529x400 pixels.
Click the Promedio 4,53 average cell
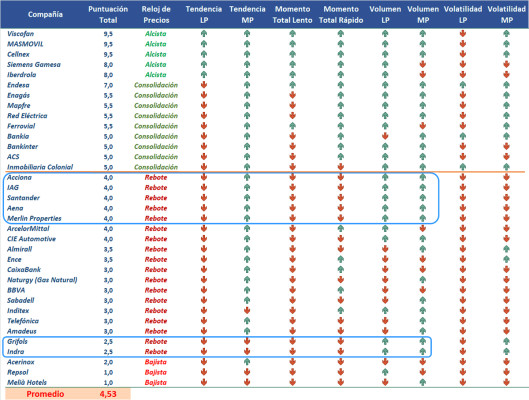point(68,394)
